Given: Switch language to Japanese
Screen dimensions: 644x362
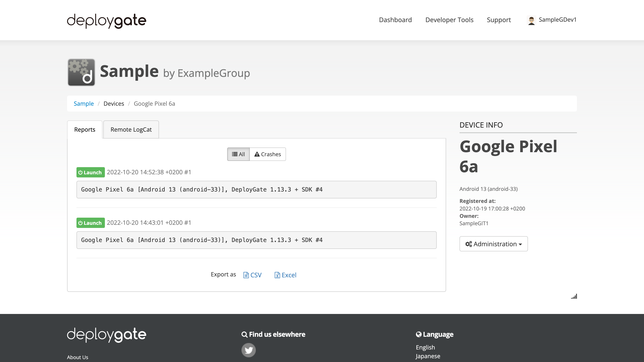Looking at the screenshot, I should [x=428, y=356].
